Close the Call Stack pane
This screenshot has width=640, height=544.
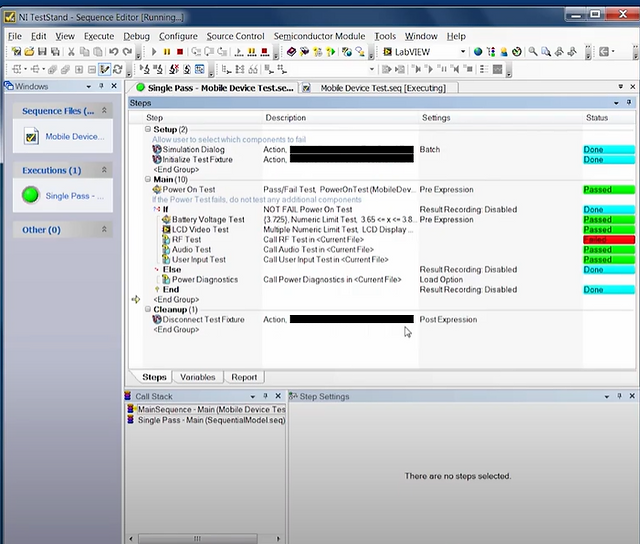pyautogui.click(x=278, y=396)
